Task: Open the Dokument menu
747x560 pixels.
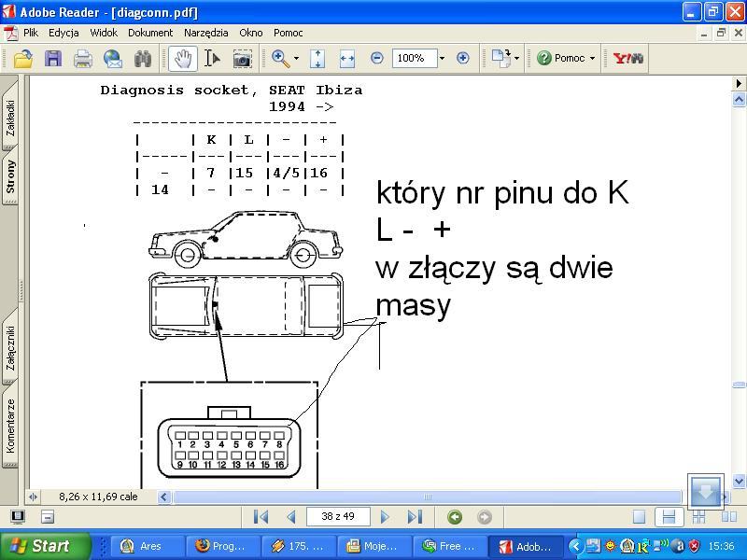Action: (150, 33)
